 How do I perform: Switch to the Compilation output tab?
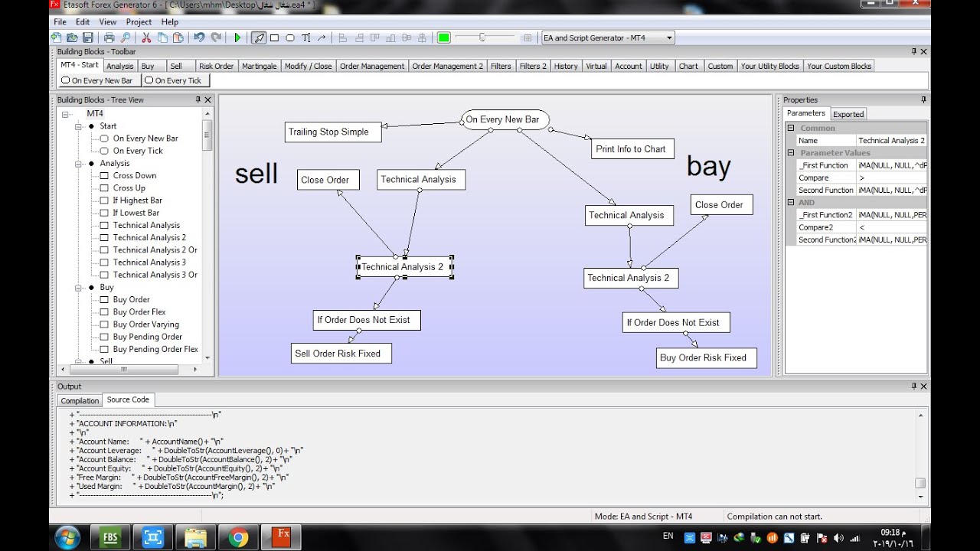tap(80, 400)
